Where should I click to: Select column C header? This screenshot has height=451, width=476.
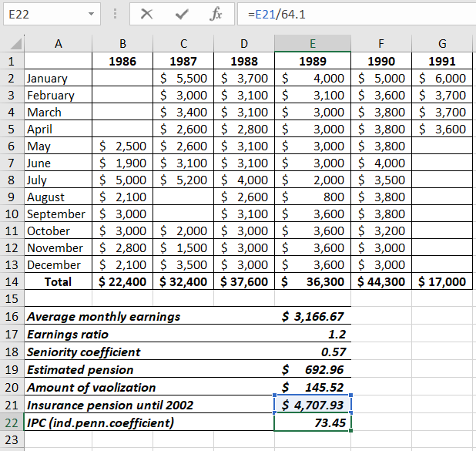[183, 43]
